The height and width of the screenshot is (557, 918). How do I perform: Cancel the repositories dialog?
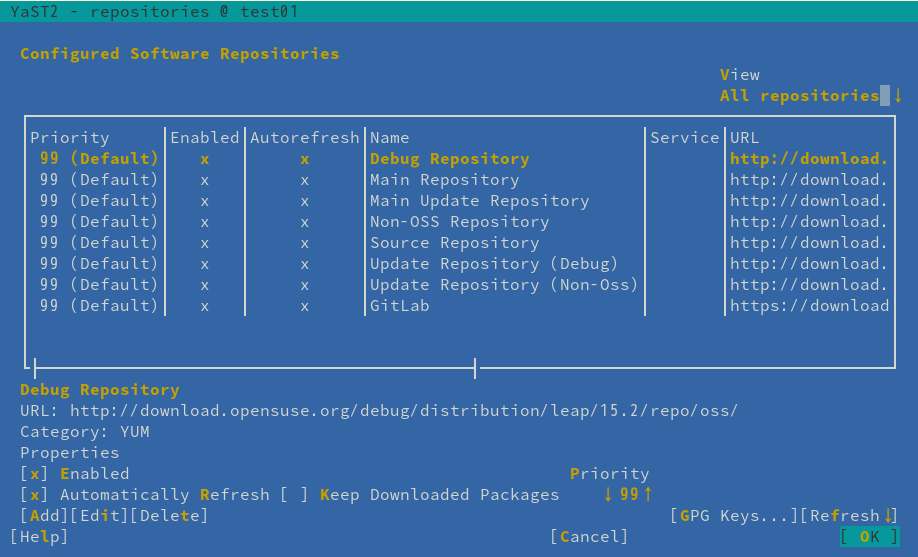pos(589,537)
